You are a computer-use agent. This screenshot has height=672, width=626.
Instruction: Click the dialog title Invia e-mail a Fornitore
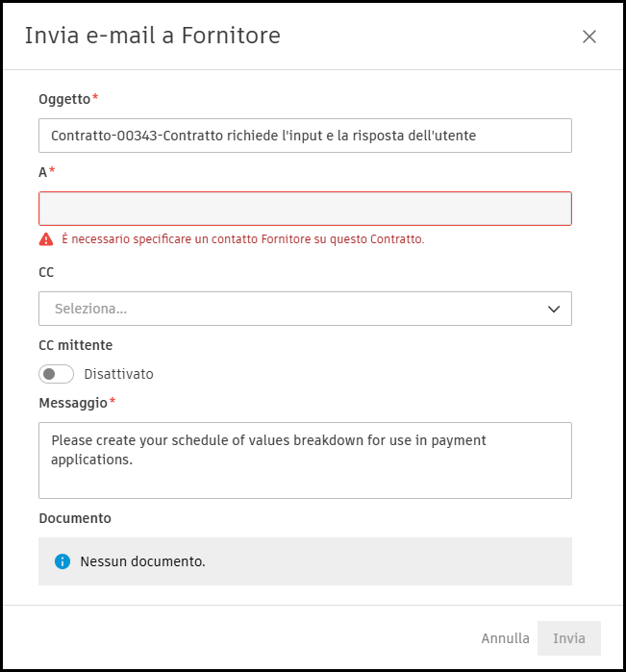(x=152, y=37)
